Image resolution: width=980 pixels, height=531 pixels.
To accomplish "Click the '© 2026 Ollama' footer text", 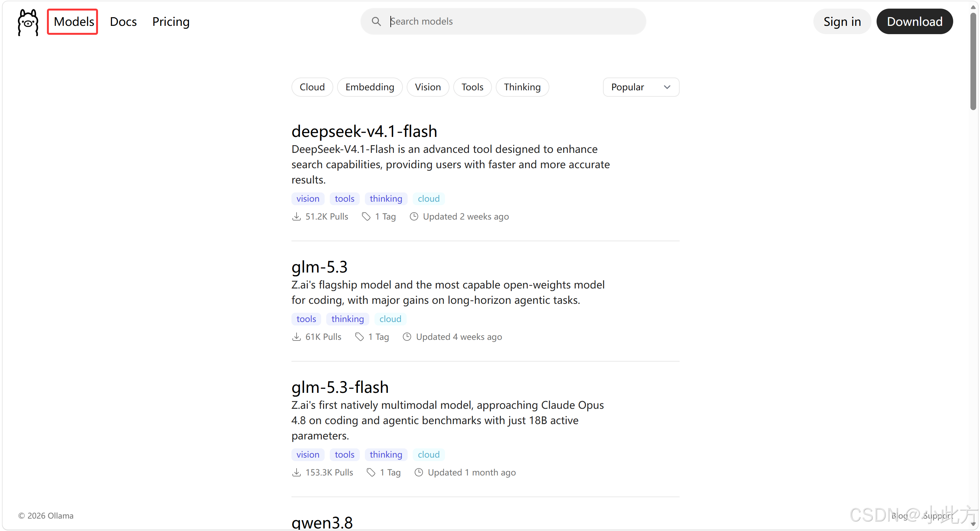I will 46,516.
